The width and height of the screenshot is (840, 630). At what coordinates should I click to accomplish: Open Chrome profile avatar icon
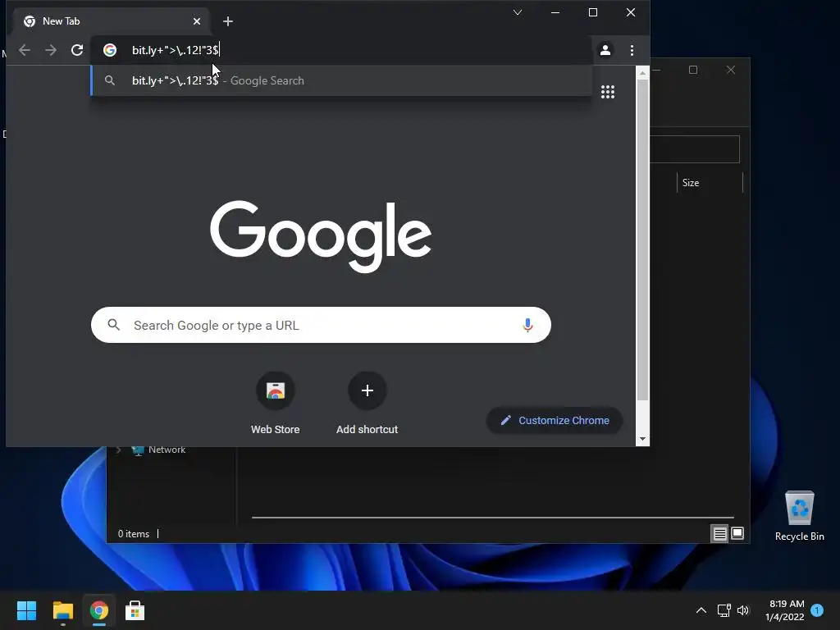pos(605,50)
